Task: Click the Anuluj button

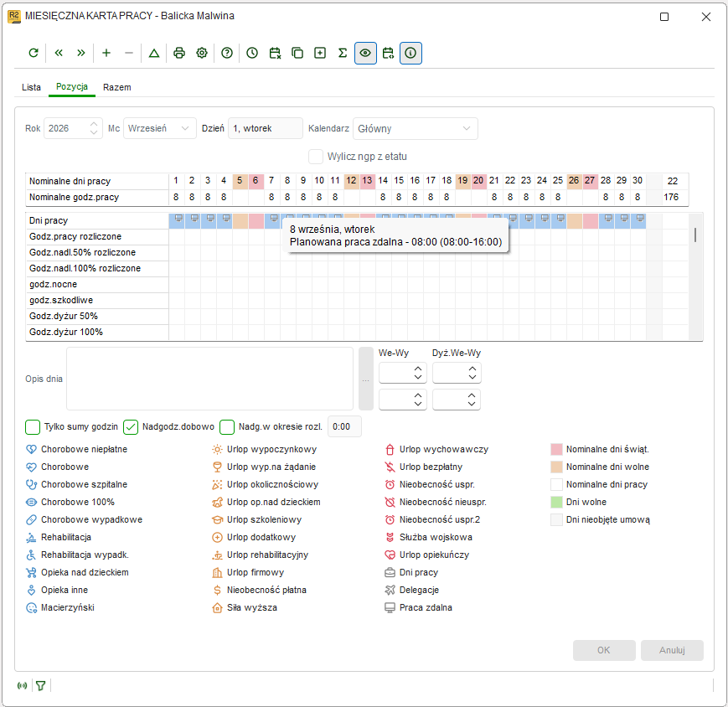Action: 672,650
